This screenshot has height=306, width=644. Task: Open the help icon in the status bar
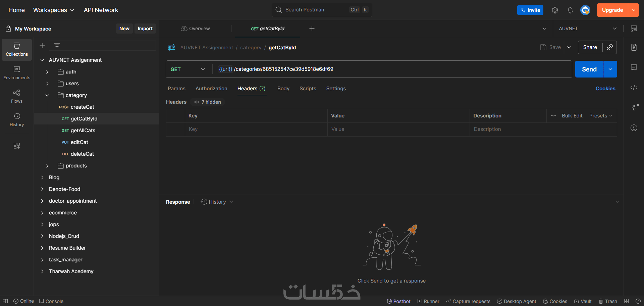pyautogui.click(x=638, y=301)
